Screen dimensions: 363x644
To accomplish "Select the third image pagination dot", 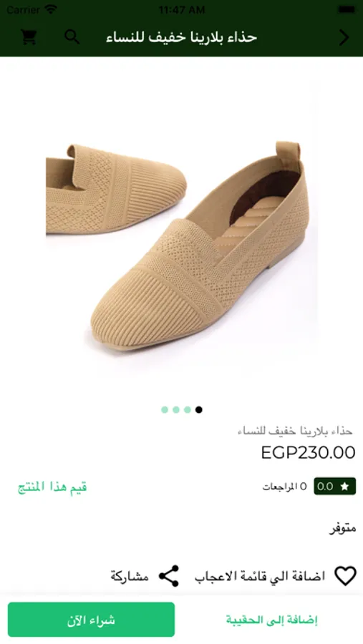I will pyautogui.click(x=188, y=409).
